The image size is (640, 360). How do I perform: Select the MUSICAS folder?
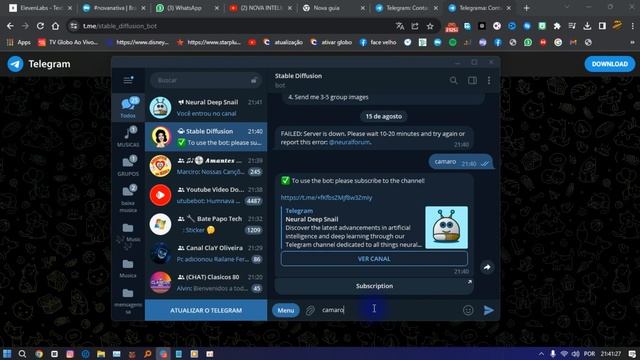pyautogui.click(x=128, y=136)
